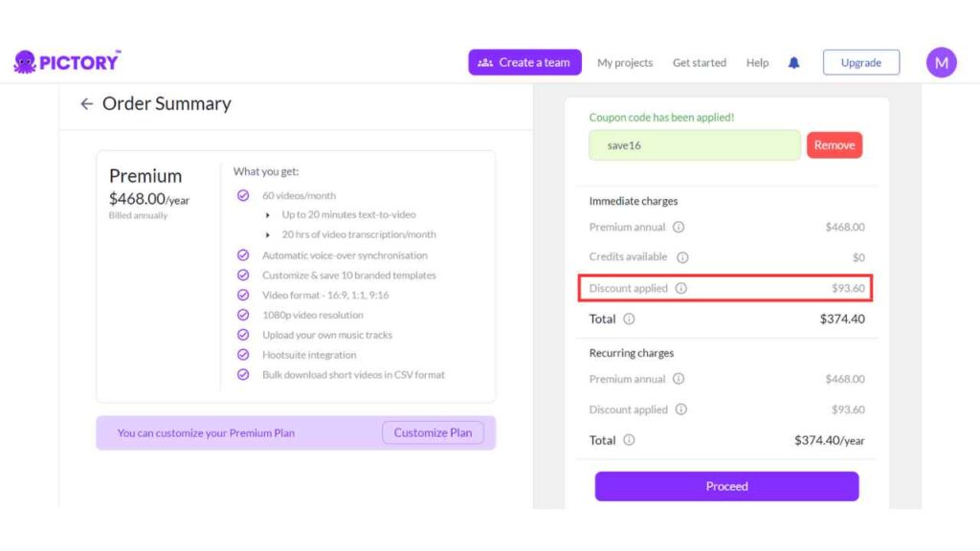The image size is (980, 551).
Task: Click the Billed annually note
Action: point(138,215)
